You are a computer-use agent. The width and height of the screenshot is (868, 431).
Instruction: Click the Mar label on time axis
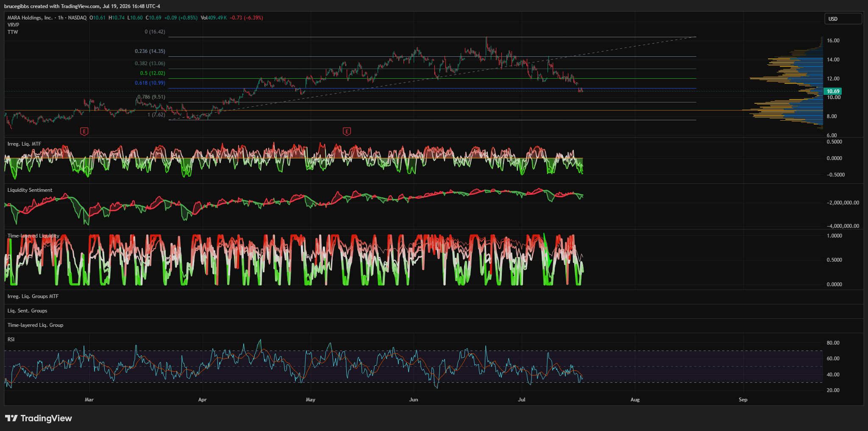point(89,400)
